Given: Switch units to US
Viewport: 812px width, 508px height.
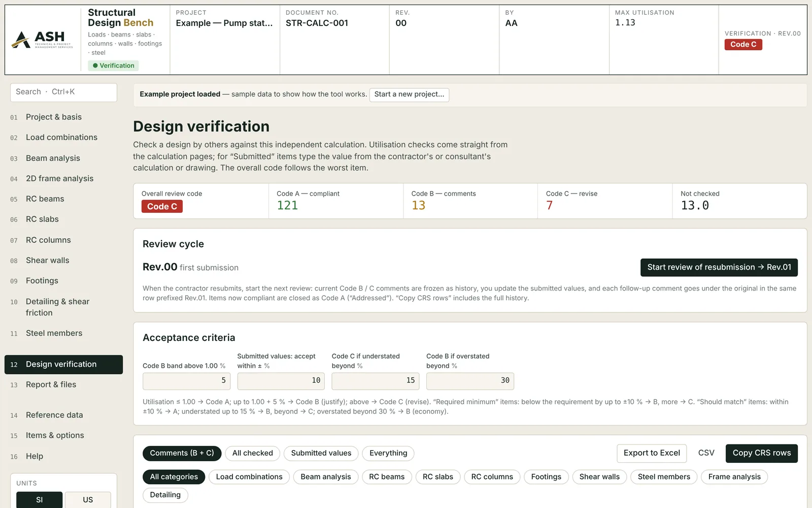Looking at the screenshot, I should (x=88, y=500).
